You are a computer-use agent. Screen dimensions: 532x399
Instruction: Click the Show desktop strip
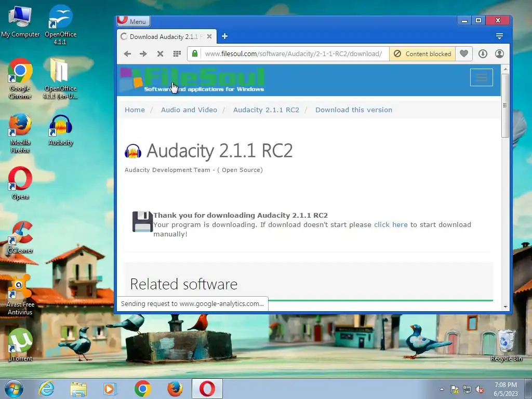click(x=528, y=389)
